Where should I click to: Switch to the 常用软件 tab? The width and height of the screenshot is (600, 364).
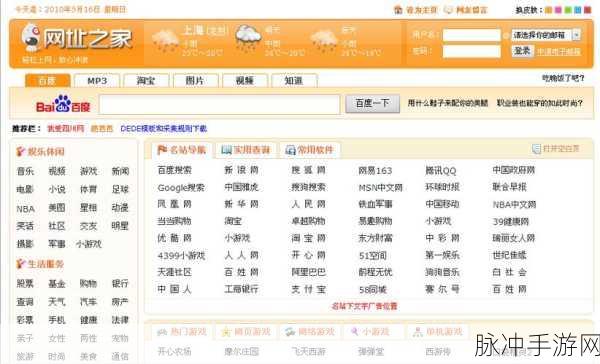click(310, 150)
